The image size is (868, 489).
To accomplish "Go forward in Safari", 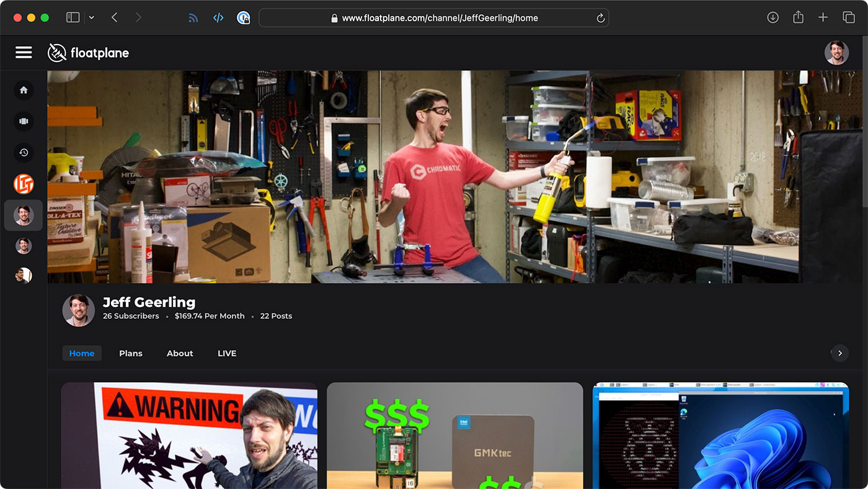I will coord(138,17).
